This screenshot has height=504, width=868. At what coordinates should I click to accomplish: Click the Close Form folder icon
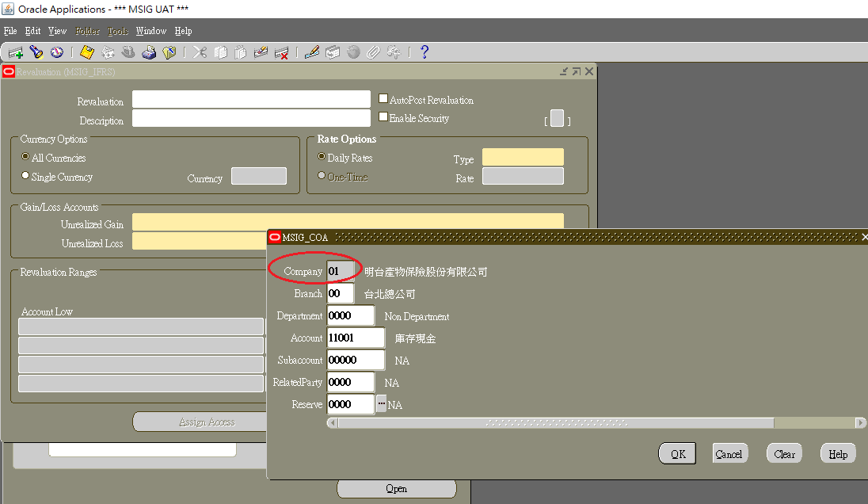[x=169, y=52]
